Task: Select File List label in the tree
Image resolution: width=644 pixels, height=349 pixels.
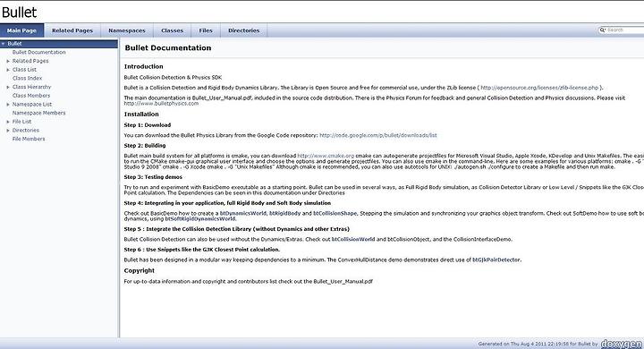Action: pyautogui.click(x=21, y=122)
